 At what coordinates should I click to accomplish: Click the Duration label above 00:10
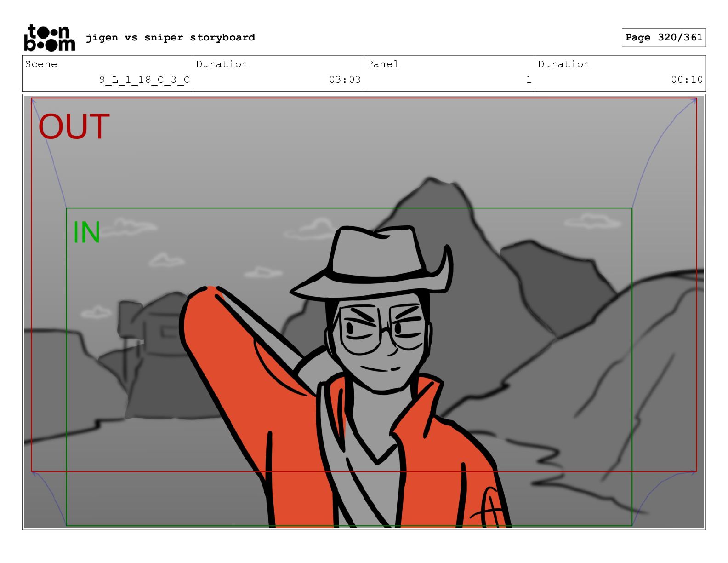pos(563,64)
